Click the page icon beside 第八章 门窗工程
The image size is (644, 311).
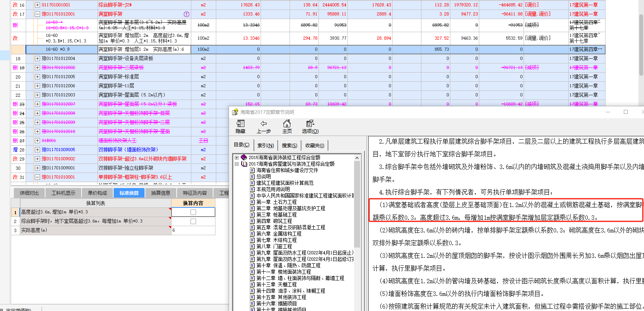point(252,246)
